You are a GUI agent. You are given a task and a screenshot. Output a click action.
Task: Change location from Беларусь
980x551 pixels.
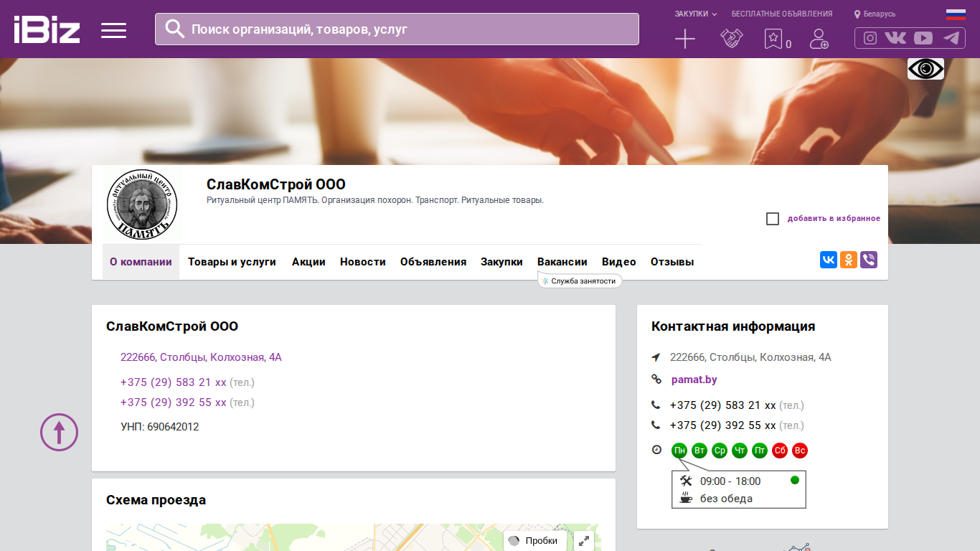pos(875,14)
